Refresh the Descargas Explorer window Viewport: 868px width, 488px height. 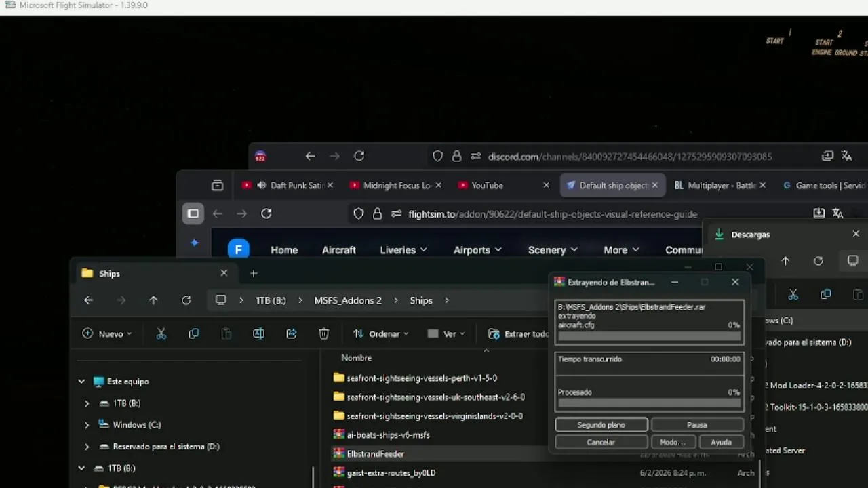pos(818,261)
